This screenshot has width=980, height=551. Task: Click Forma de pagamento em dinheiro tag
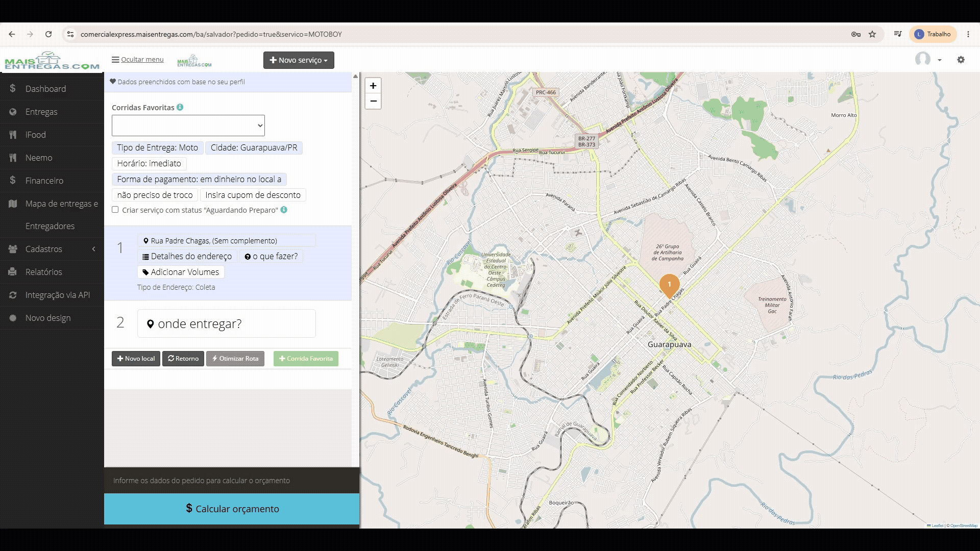(199, 180)
